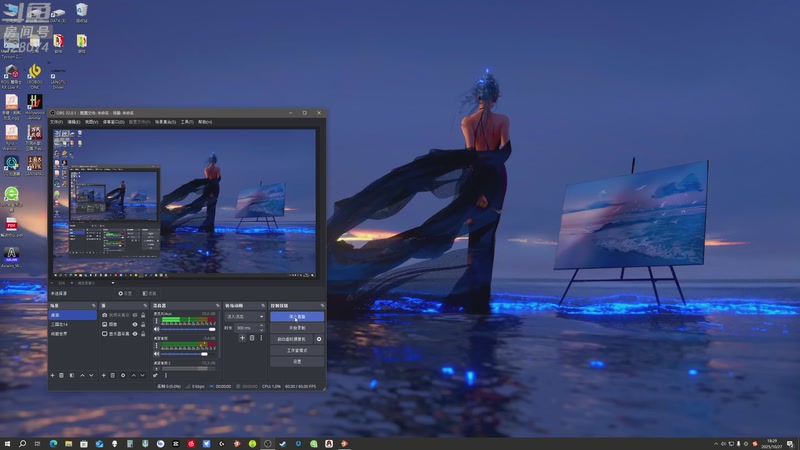Open the Scene Collection menu in OBS

pyautogui.click(x=165, y=122)
